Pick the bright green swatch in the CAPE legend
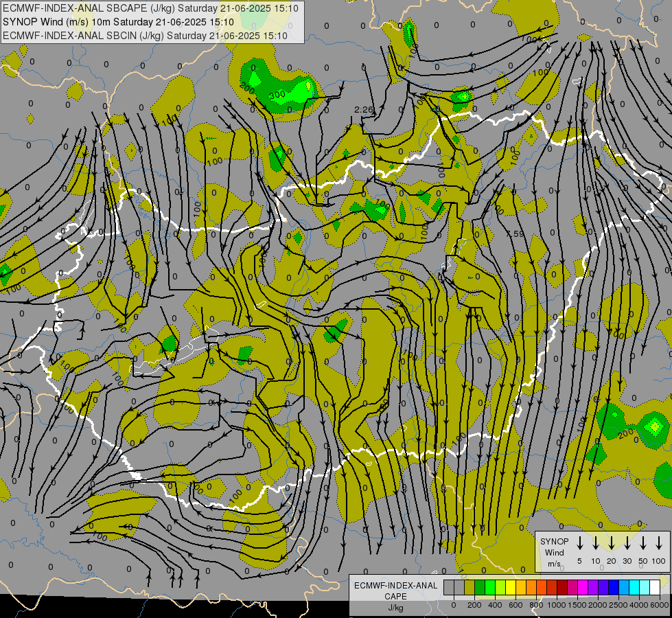Image resolution: width=672 pixels, height=618 pixels. click(x=490, y=587)
